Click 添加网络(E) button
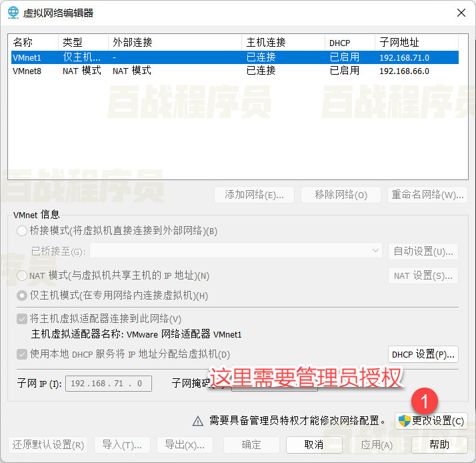The width and height of the screenshot is (476, 463). point(254,195)
